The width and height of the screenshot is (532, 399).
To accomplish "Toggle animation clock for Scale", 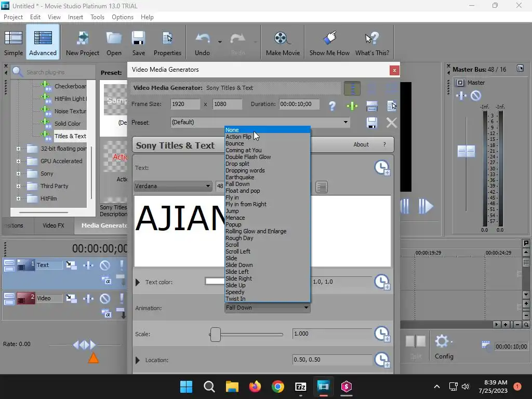I will point(382,334).
